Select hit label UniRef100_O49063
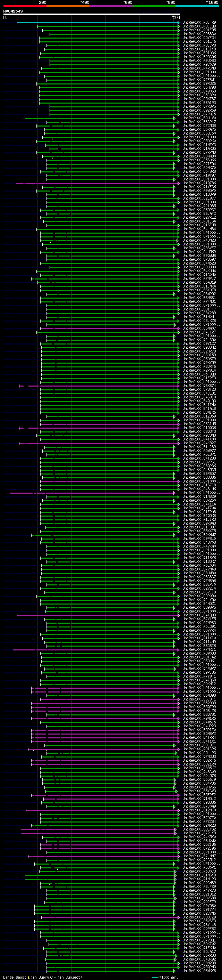Screen dimensions: 222x980 199,91
